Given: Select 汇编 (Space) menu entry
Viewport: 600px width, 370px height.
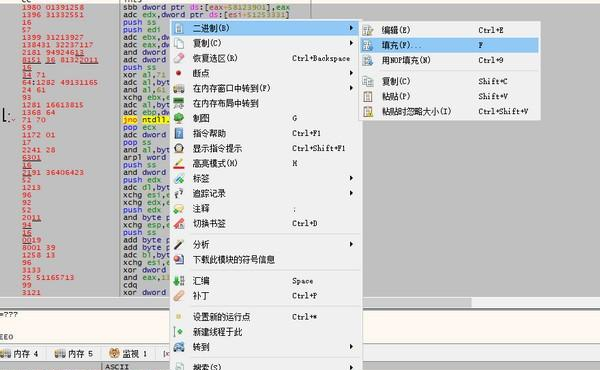Looking at the screenshot, I should pos(266,281).
